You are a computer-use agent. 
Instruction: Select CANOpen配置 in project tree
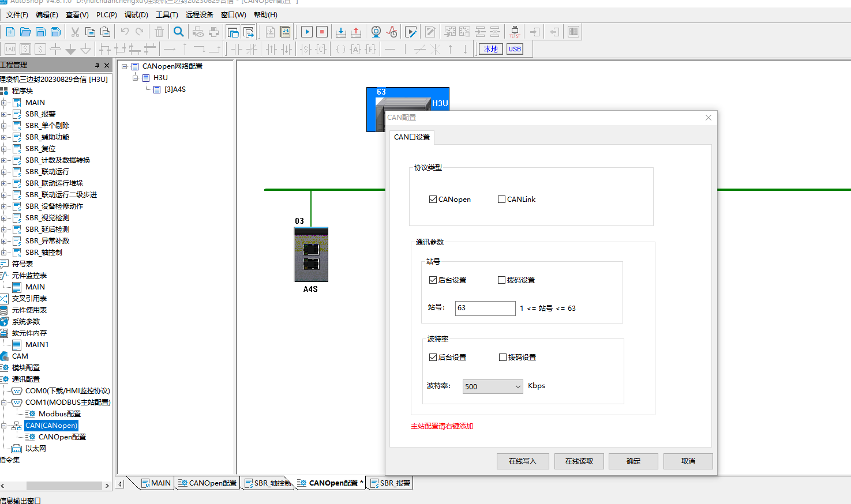coord(62,437)
